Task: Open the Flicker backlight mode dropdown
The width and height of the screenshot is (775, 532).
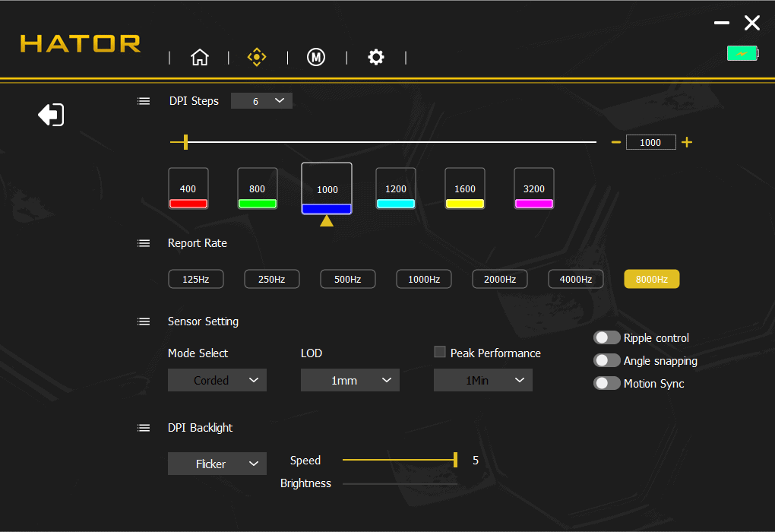Action: click(x=217, y=464)
